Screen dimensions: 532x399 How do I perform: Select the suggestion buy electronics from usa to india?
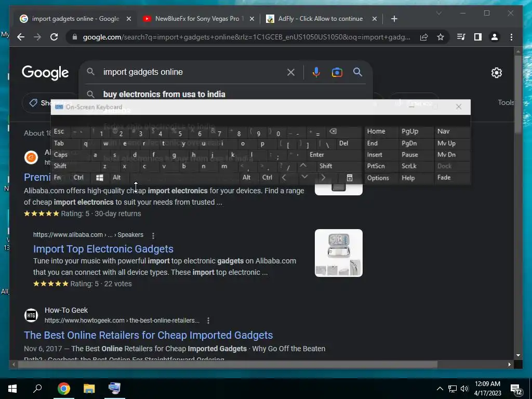click(x=164, y=95)
